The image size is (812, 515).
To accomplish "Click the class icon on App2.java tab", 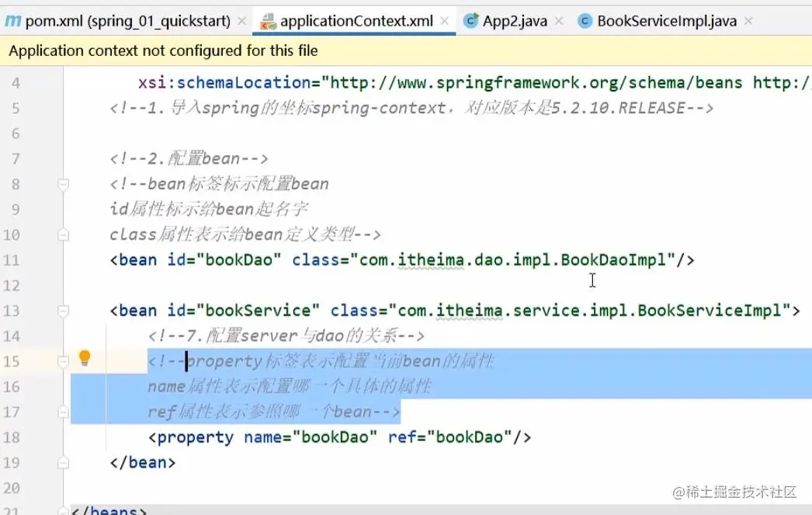I will 470,21.
